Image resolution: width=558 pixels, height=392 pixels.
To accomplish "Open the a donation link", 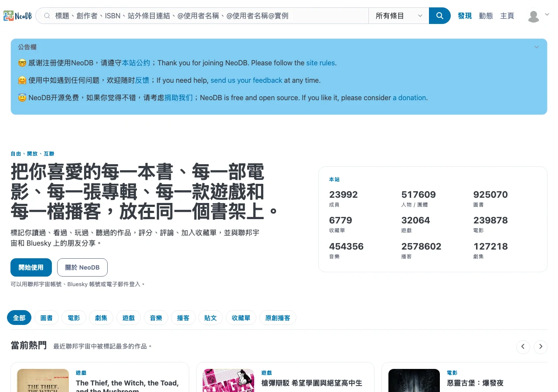I will pyautogui.click(x=409, y=98).
